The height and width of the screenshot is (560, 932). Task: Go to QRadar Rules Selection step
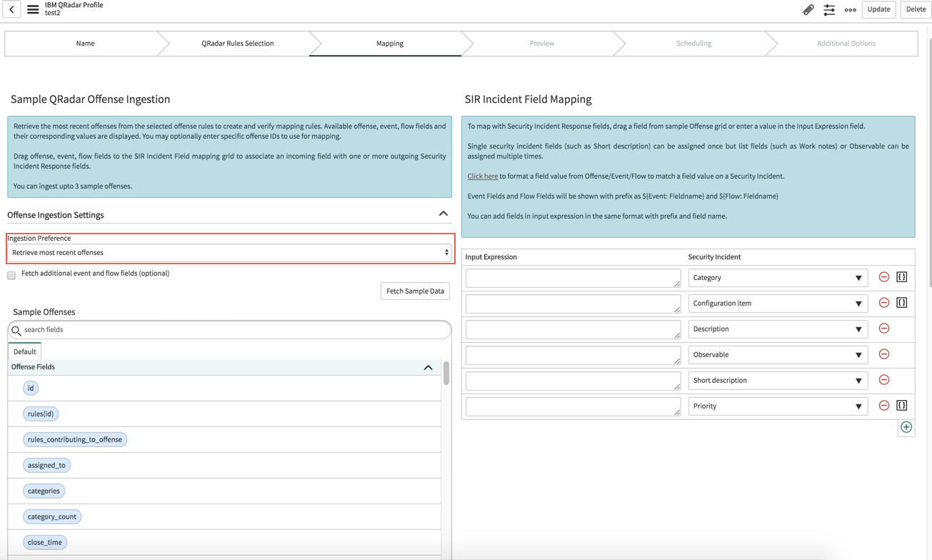(x=238, y=44)
